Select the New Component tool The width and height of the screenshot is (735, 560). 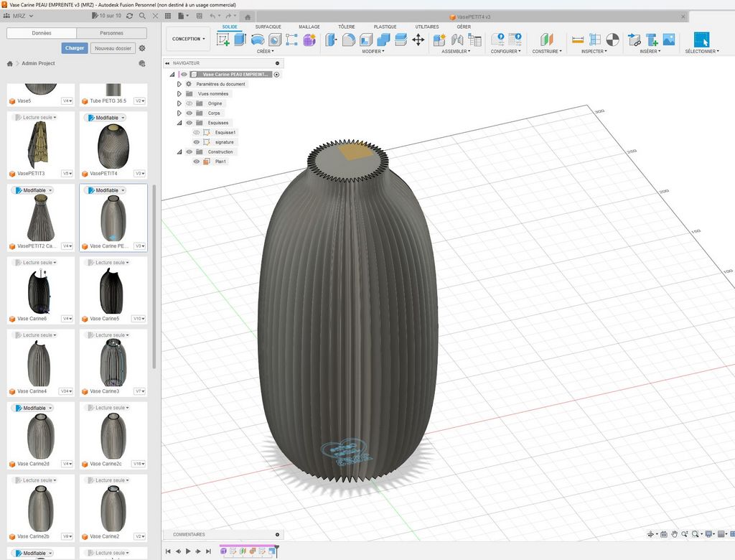[439, 39]
